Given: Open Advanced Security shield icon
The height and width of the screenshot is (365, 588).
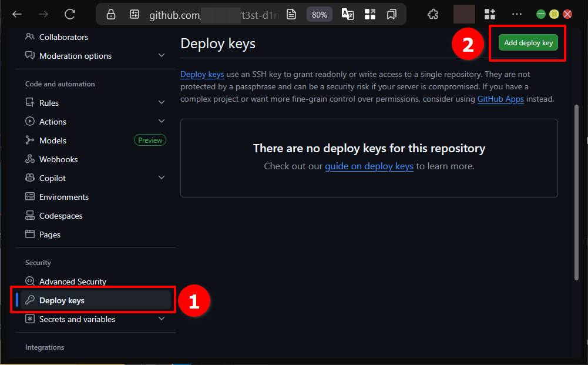Looking at the screenshot, I should tap(30, 282).
